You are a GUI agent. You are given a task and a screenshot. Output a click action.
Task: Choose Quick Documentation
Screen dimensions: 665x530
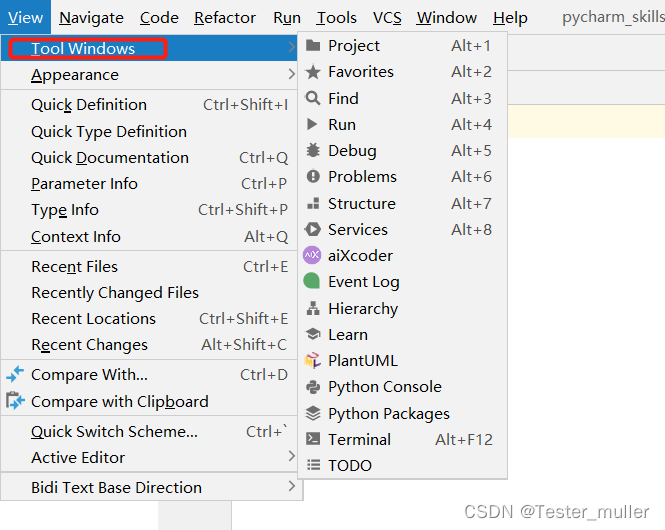[149, 158]
